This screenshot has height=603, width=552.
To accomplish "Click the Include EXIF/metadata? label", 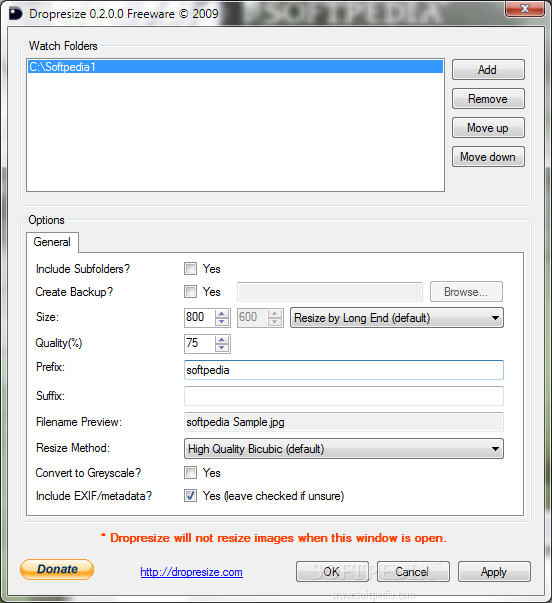I will 94,496.
